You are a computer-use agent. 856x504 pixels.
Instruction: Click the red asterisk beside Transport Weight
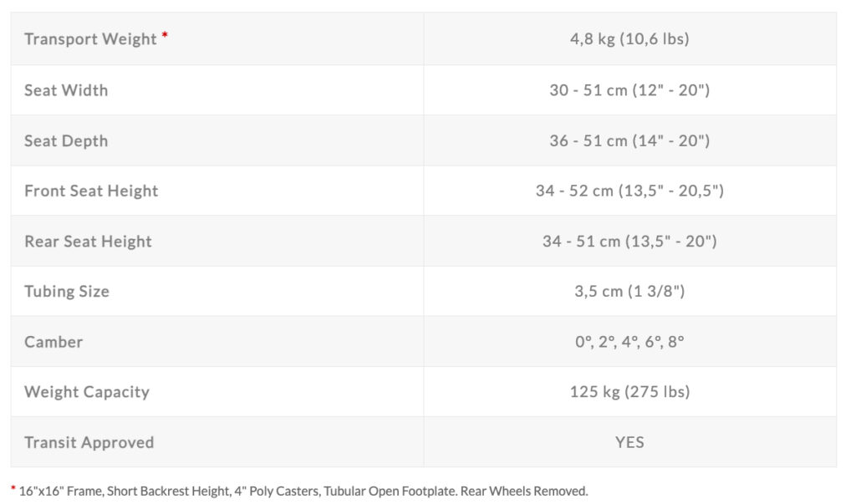[x=165, y=35]
